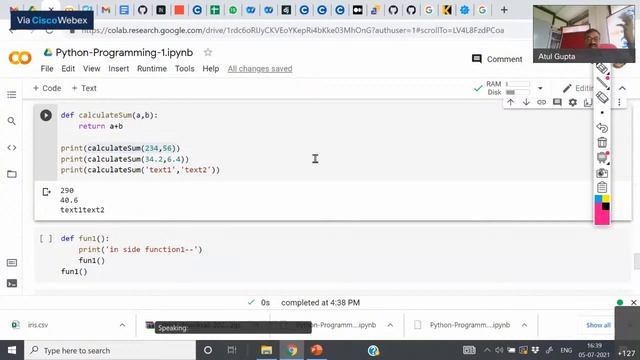Open the Colab logo home
This screenshot has width=640, height=360.
20,58
